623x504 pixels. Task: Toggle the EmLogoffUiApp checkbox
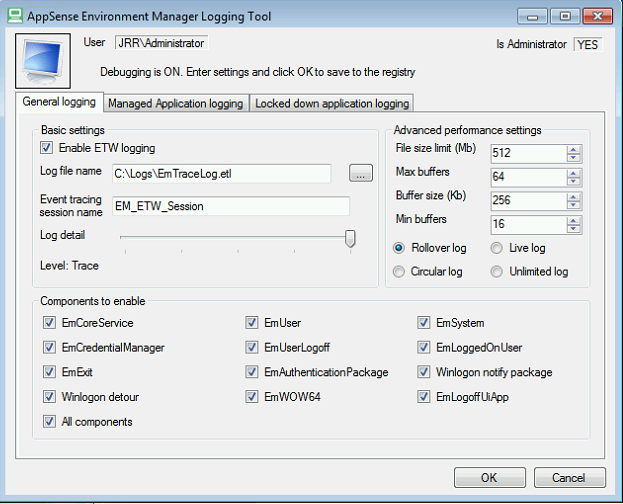click(x=424, y=397)
